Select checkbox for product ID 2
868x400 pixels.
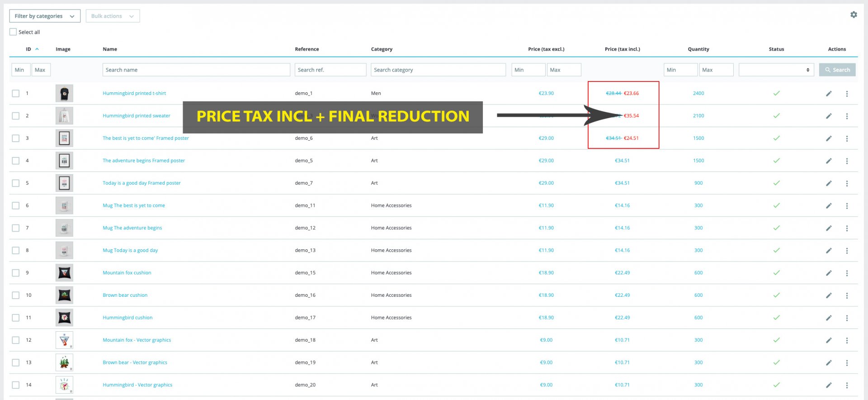16,116
